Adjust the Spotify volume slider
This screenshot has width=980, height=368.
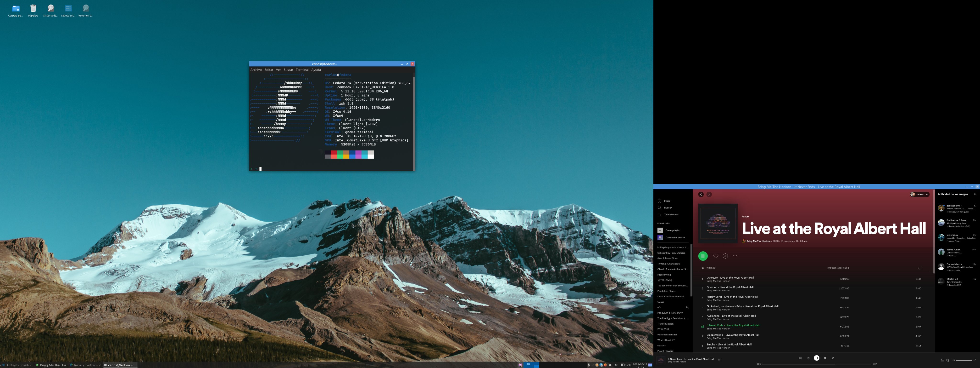pyautogui.click(x=964, y=360)
